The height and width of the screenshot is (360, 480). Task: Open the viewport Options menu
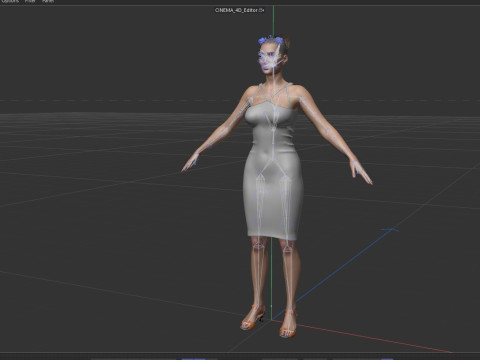point(10,1)
